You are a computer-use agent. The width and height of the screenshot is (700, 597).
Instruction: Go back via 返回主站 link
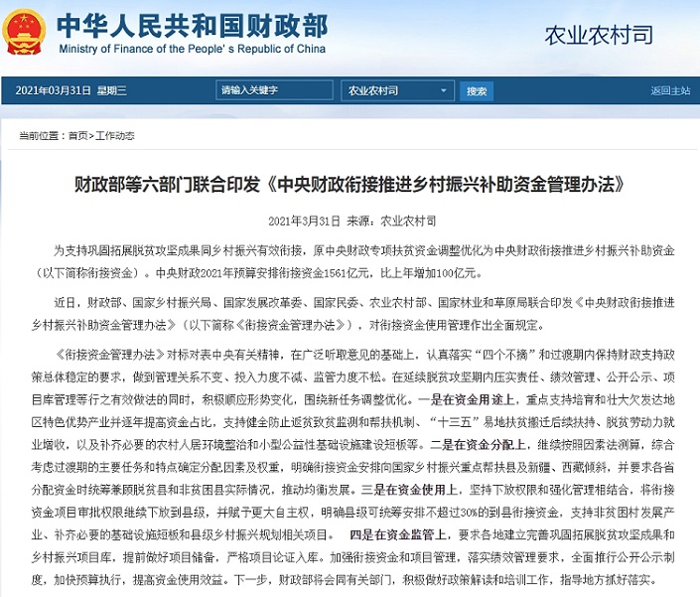670,90
